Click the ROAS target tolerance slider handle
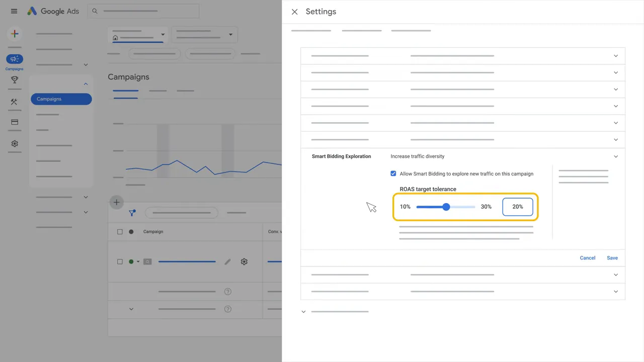 446,207
